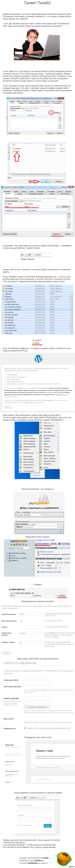Click the OK button on phpMyAdmin login form
The width and height of the screenshot is (75, 868).
61,531
